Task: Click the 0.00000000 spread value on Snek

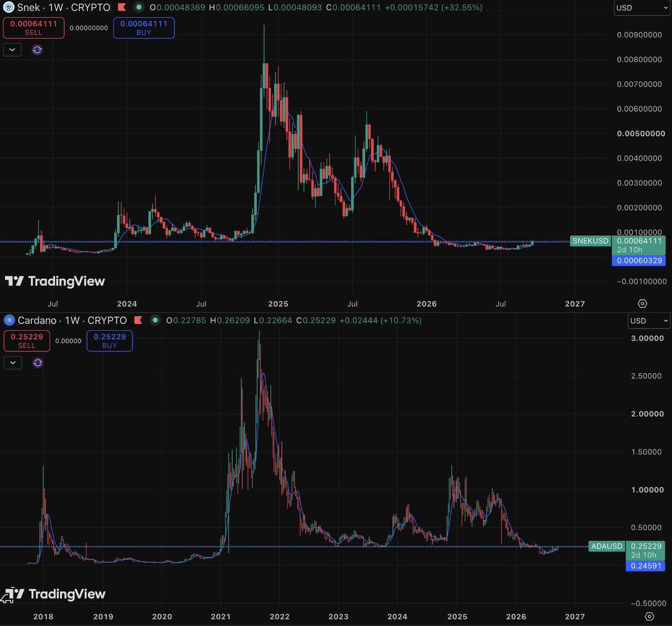Action: click(x=88, y=27)
